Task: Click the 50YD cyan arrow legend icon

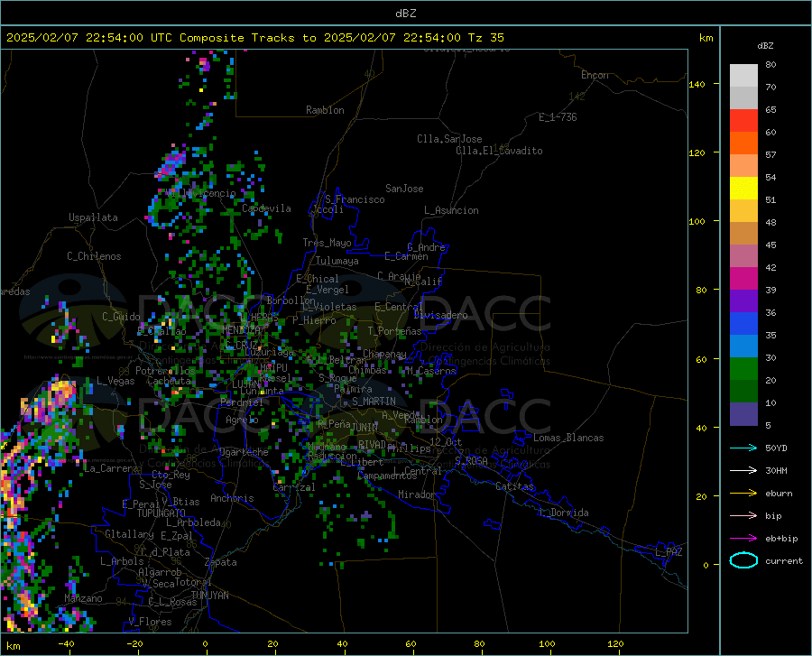Action: click(x=743, y=448)
